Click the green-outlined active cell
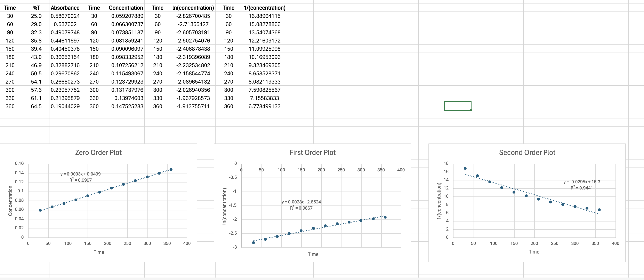Screen dimensions: 644x280 tap(458, 106)
